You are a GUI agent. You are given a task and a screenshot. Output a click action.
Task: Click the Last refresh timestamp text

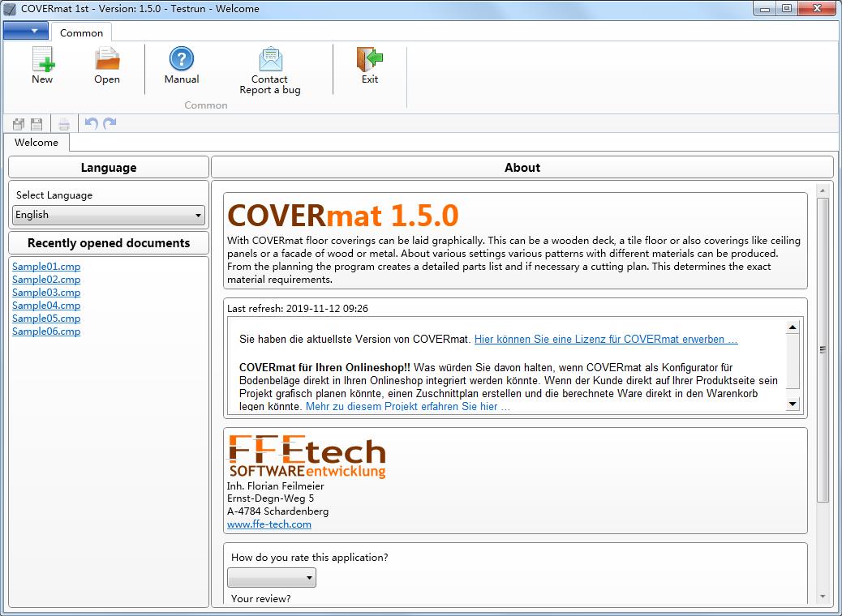[298, 309]
